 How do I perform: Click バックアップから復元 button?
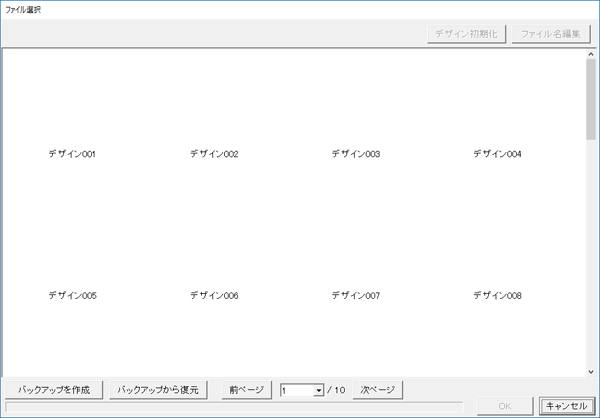[x=158, y=390]
